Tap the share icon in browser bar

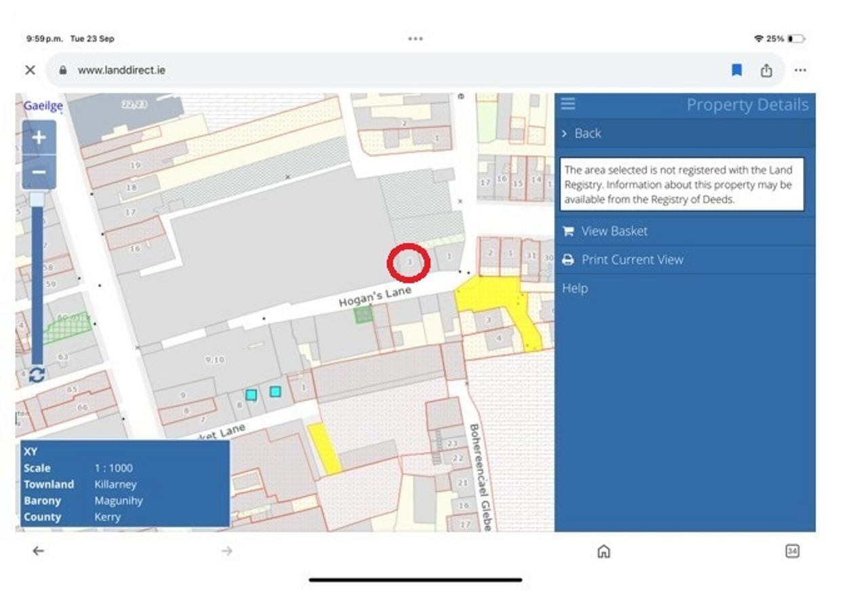766,70
